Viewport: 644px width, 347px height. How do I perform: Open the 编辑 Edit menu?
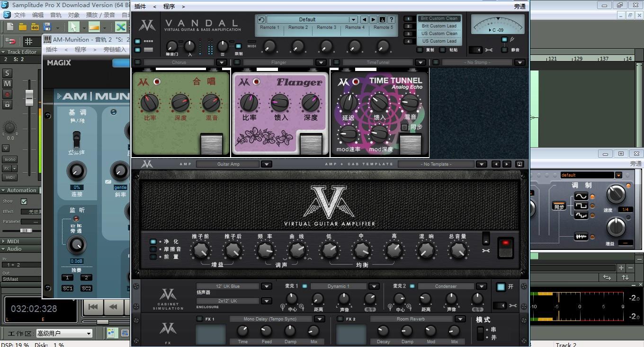click(x=38, y=15)
